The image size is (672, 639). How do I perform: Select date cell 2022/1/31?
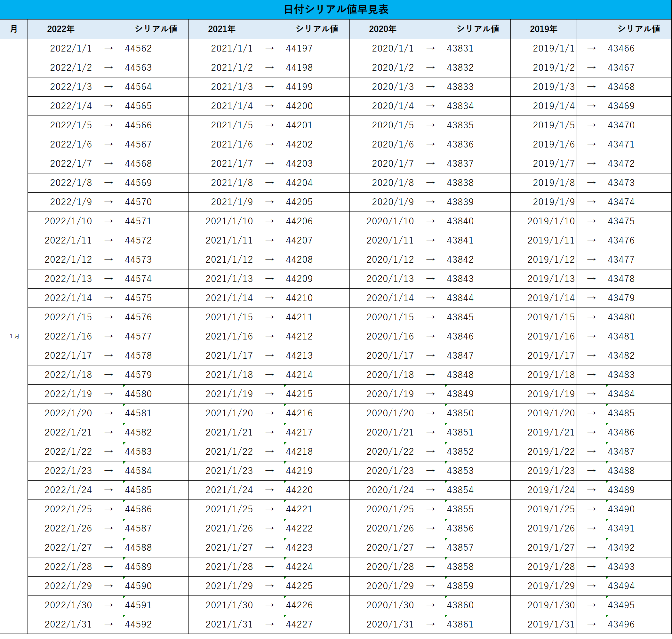(60, 624)
